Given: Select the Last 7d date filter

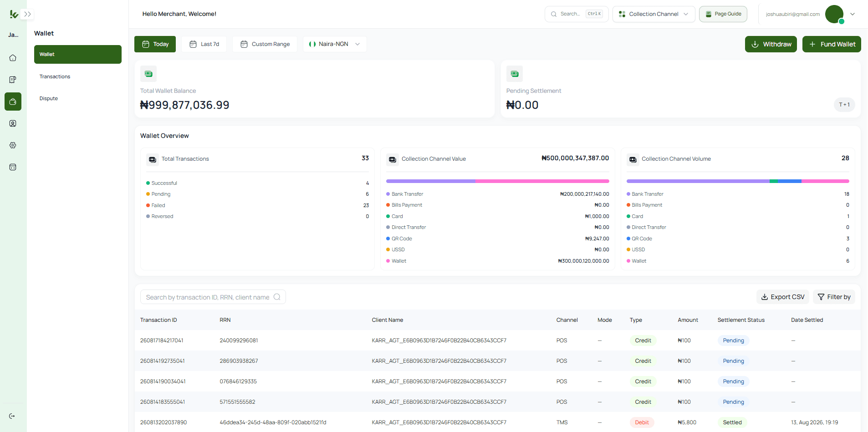Looking at the screenshot, I should (204, 44).
